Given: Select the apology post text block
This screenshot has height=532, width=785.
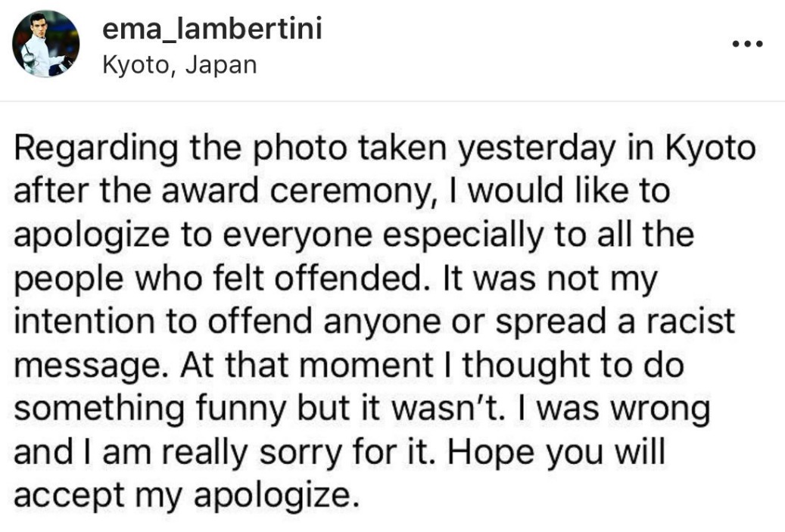Looking at the screenshot, I should coord(385,321).
